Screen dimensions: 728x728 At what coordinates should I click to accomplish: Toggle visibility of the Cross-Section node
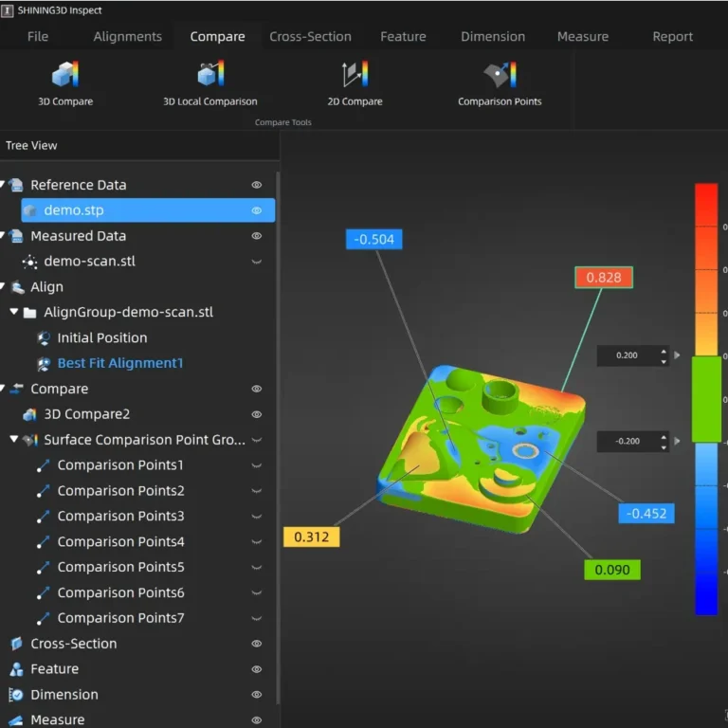coord(256,644)
